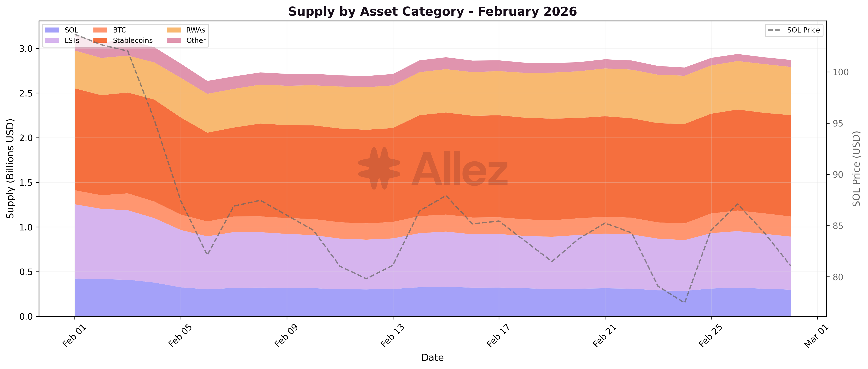The width and height of the screenshot is (868, 369).
Task: Click the Stablecoins legend text label
Action: click(x=132, y=40)
